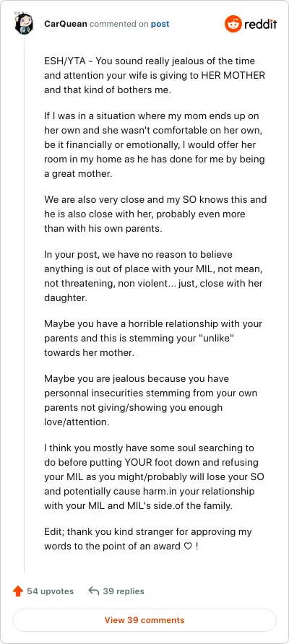Screen dimensions: 289x644
Task: Click the "View 39 comments" button
Action: (144, 619)
